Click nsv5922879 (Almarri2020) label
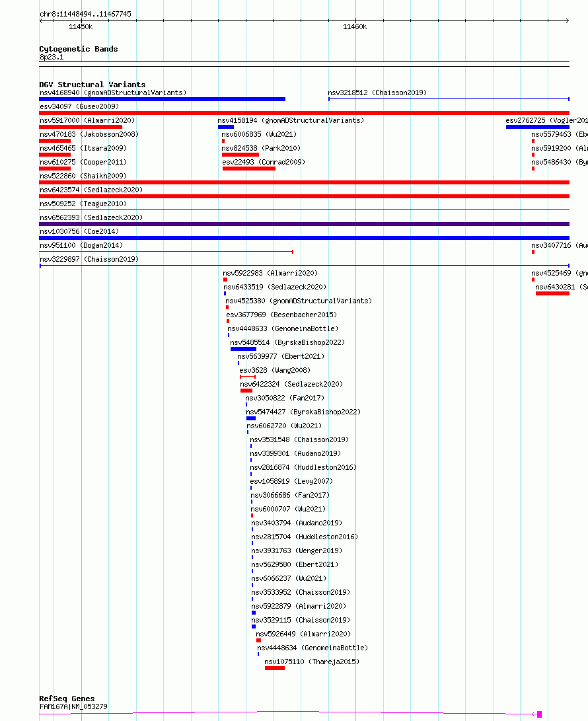The height and width of the screenshot is (721, 588). point(299,606)
